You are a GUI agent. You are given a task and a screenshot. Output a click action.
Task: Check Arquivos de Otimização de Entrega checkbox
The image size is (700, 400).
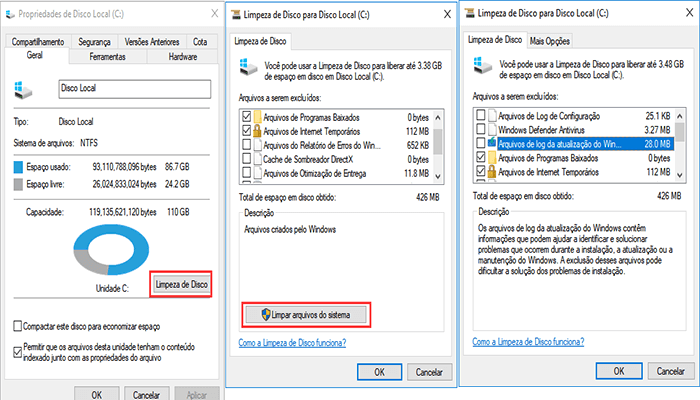[246, 172]
